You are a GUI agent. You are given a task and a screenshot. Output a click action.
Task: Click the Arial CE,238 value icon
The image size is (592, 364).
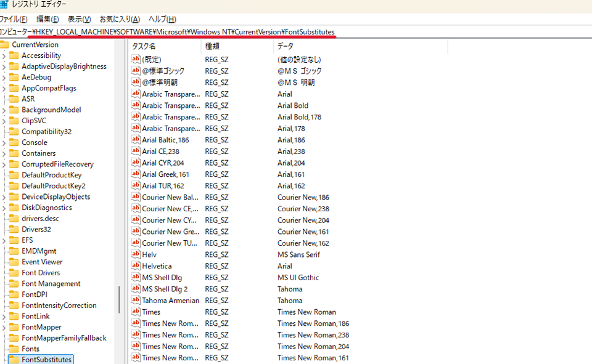pos(136,151)
